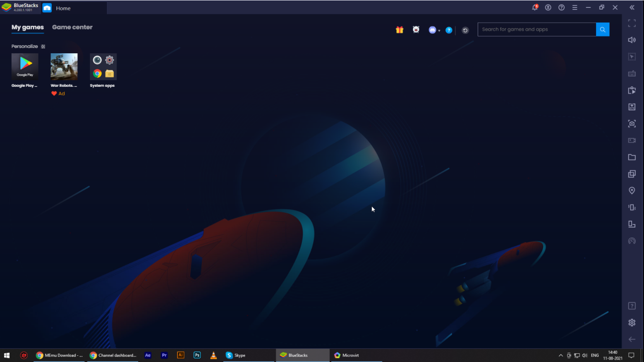
Task: Open the sidebar help question-mark icon
Action: point(632,306)
